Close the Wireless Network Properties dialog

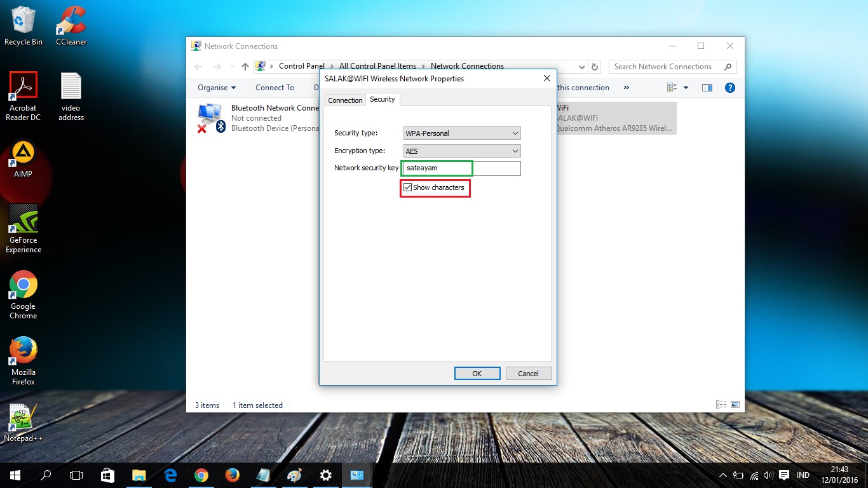(x=547, y=78)
